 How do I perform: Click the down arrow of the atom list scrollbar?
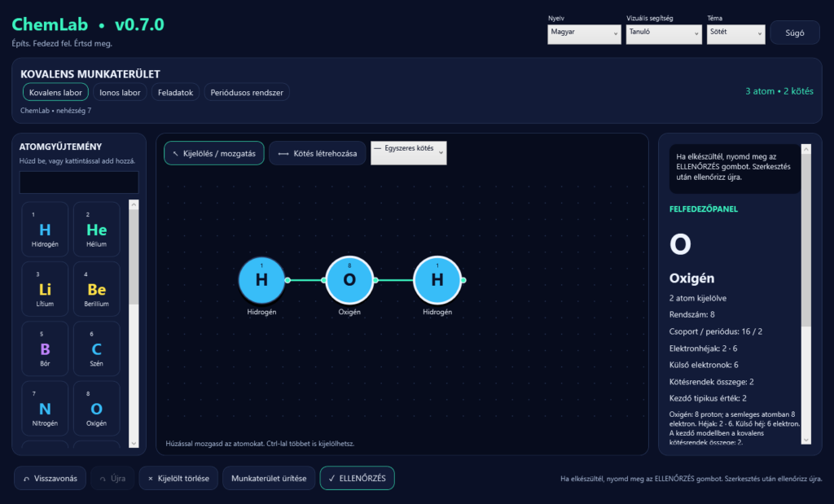click(134, 444)
